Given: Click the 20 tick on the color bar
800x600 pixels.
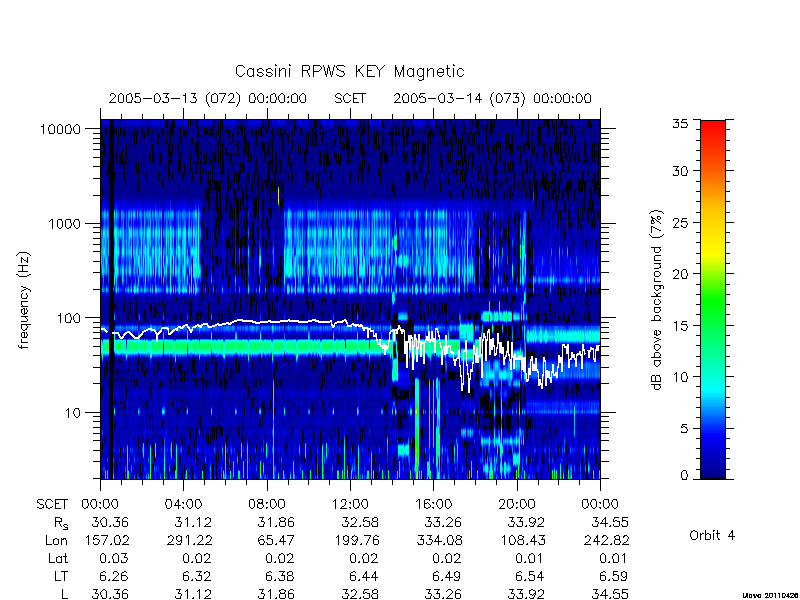Looking at the screenshot, I should coord(680,274).
